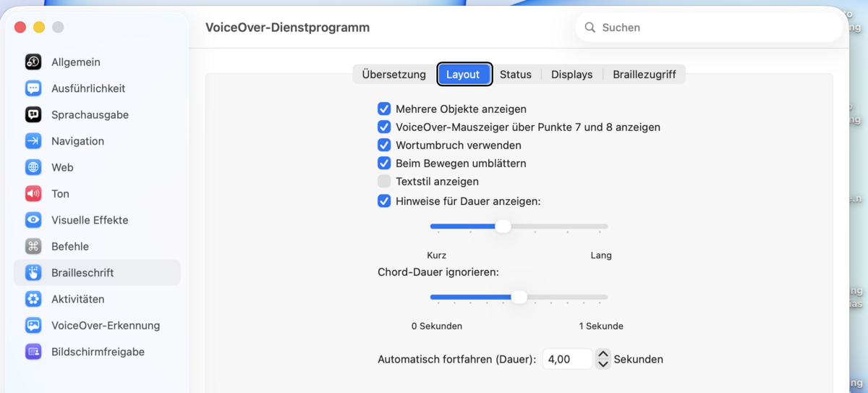Open the Allgemein category

click(97, 62)
